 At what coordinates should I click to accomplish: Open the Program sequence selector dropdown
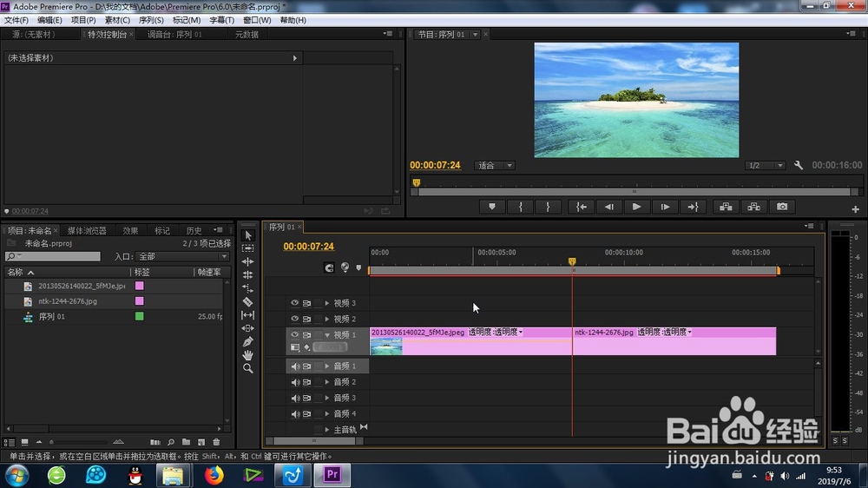click(475, 35)
